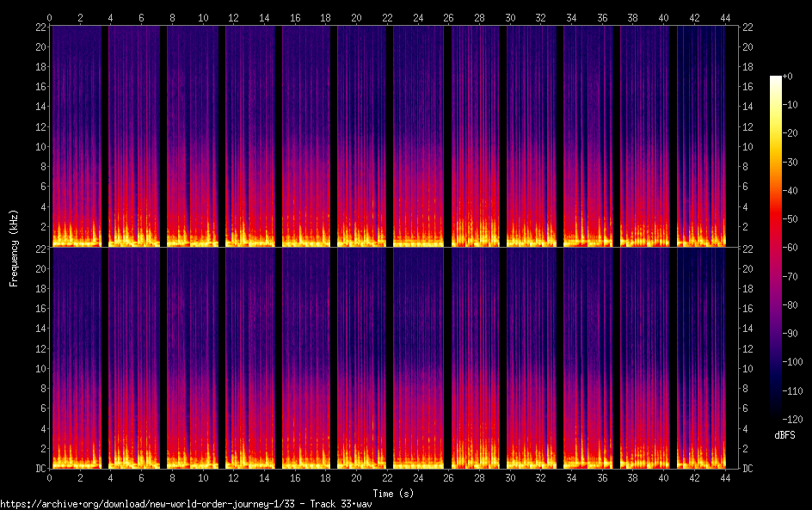Click the "DC" label at bottom right
The image size is (812, 510).
tap(748, 468)
